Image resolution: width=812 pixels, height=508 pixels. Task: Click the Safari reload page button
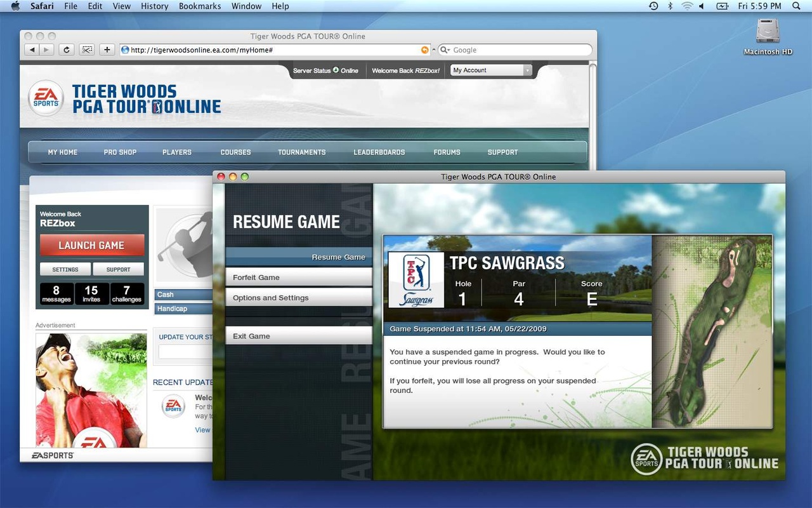pyautogui.click(x=67, y=50)
